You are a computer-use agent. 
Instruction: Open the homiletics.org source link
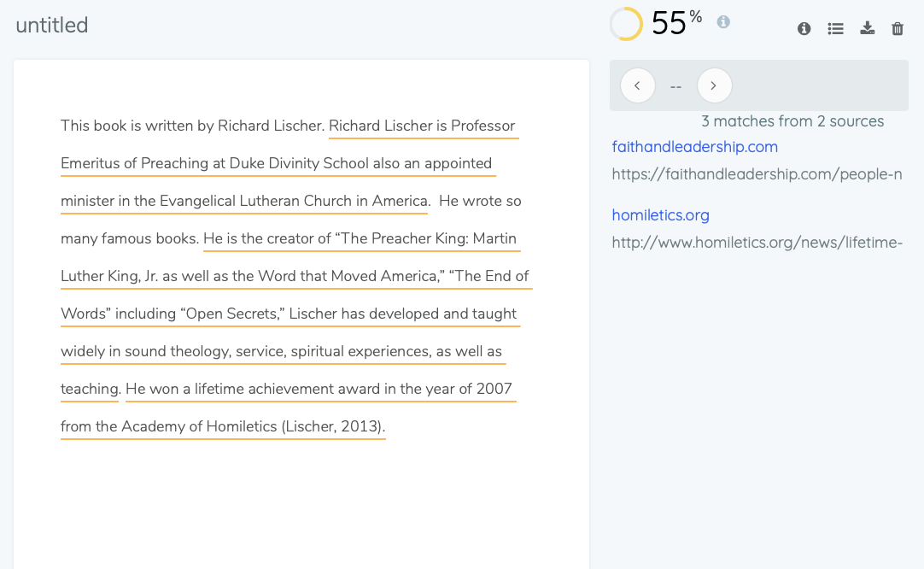click(661, 215)
